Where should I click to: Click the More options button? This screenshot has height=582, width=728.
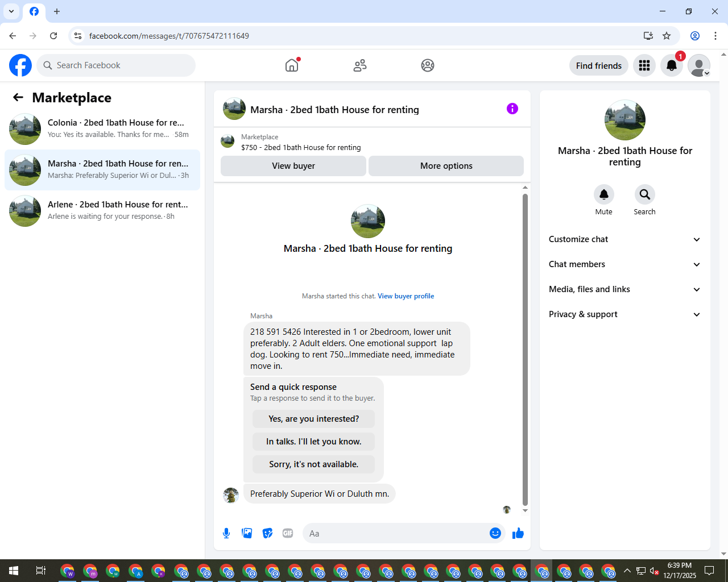pyautogui.click(x=446, y=166)
